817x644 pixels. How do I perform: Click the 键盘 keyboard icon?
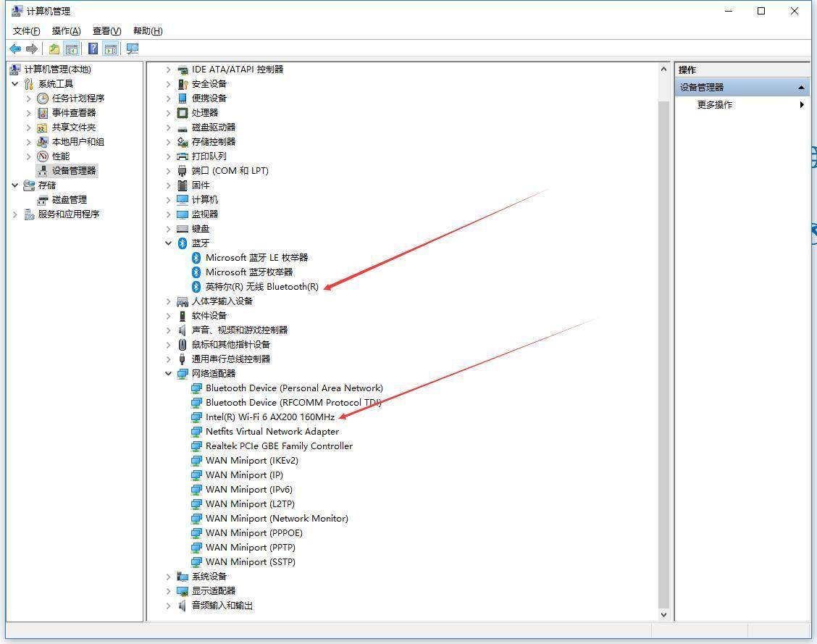pyautogui.click(x=183, y=229)
